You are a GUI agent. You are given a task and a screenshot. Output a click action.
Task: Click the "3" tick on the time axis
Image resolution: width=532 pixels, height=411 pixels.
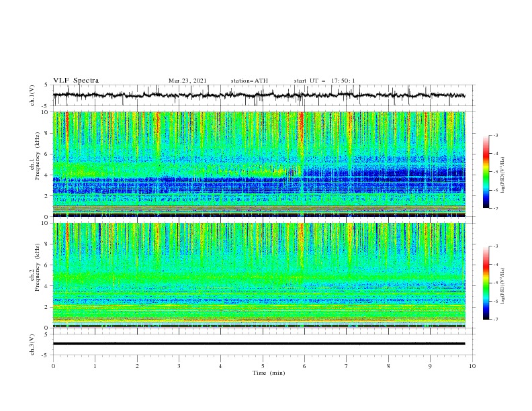tap(179, 366)
